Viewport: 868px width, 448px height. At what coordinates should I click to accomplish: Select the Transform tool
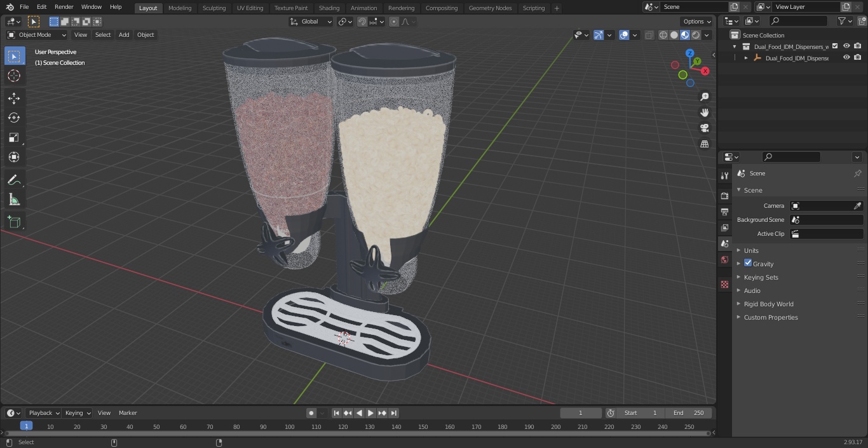14,157
